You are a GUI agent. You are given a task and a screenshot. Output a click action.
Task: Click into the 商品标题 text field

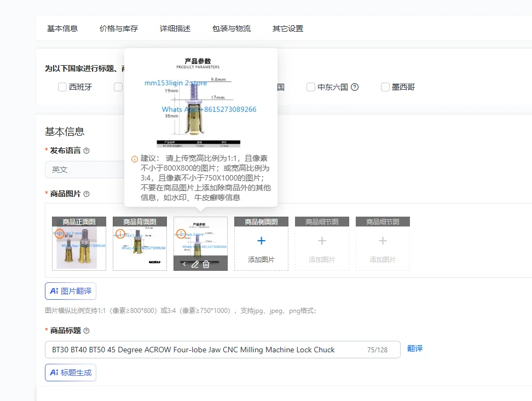pyautogui.click(x=223, y=350)
